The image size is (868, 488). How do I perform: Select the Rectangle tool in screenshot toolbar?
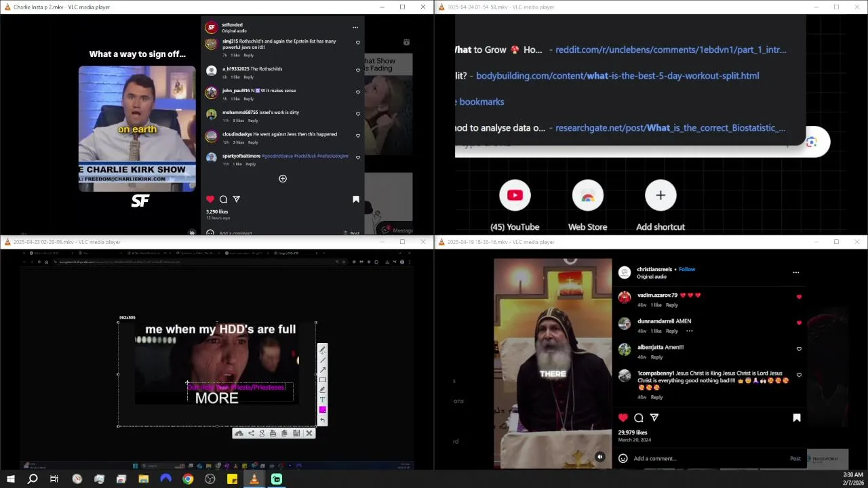(322, 380)
